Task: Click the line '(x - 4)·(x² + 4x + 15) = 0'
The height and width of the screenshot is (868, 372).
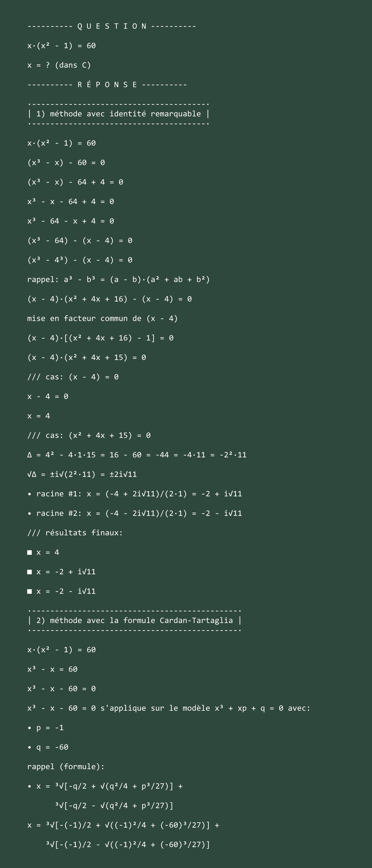Action: click(87, 357)
